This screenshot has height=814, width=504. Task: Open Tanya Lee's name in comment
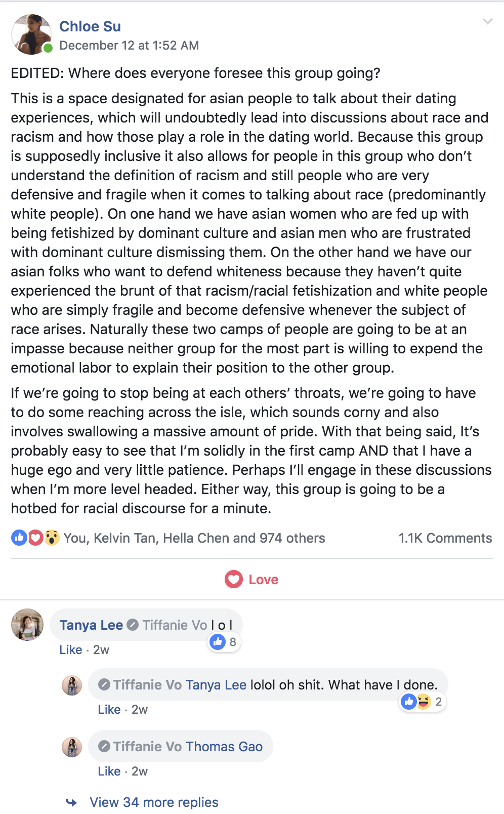[91, 625]
